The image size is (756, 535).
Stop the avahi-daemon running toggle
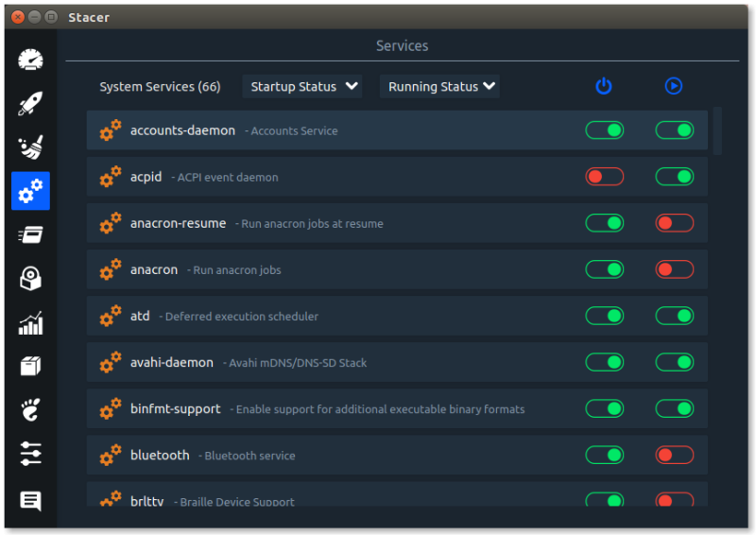674,362
